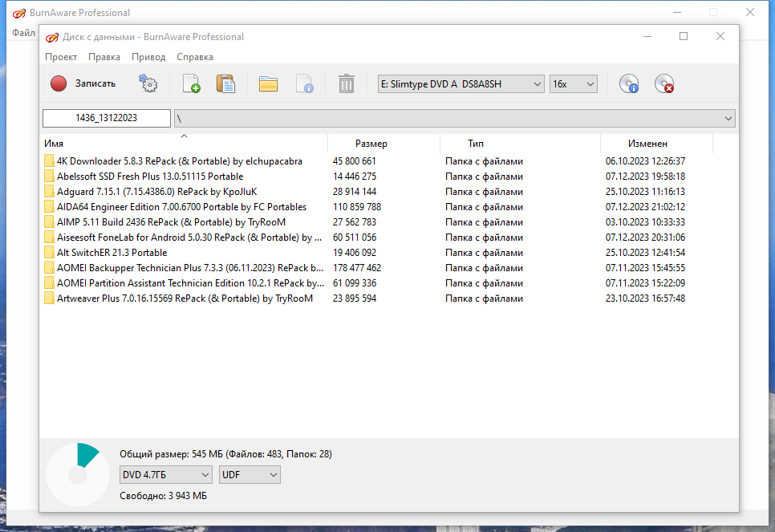Open the DVD 4.7ГБ disc size dropdown
The width and height of the screenshot is (775, 532).
165,475
